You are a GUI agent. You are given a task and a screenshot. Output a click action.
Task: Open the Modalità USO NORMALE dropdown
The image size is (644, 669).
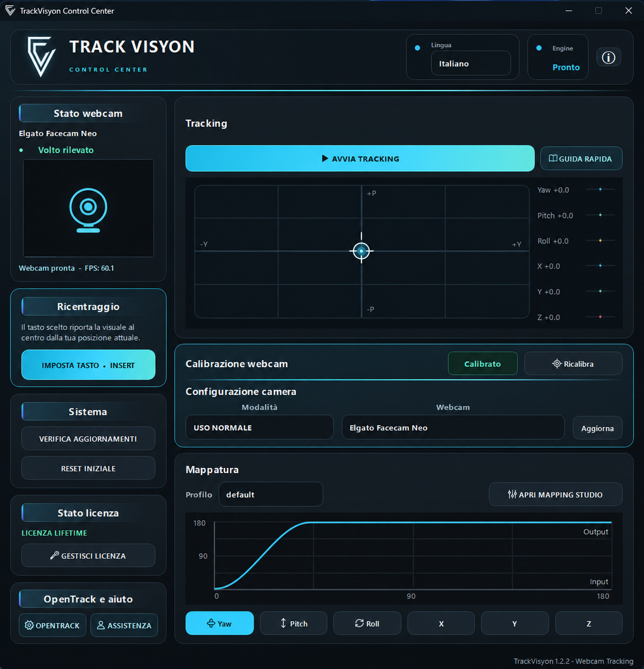coord(259,428)
